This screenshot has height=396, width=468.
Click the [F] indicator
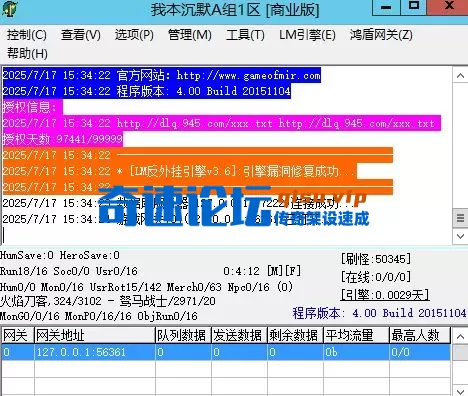[293, 271]
